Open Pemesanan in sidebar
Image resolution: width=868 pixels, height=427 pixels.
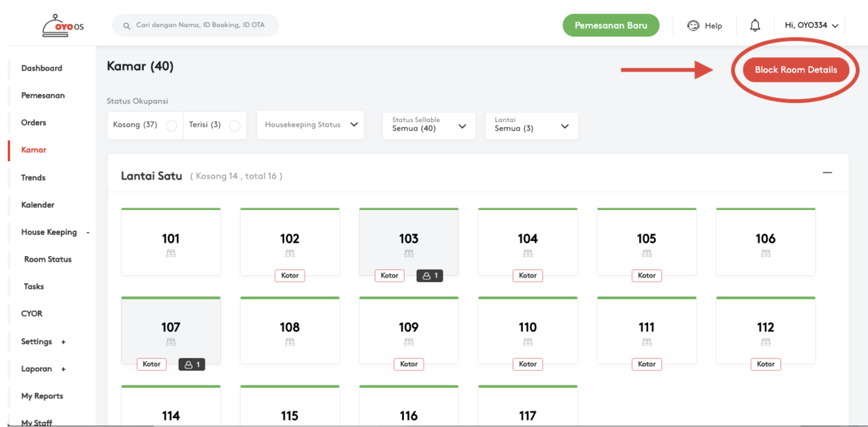click(x=43, y=96)
